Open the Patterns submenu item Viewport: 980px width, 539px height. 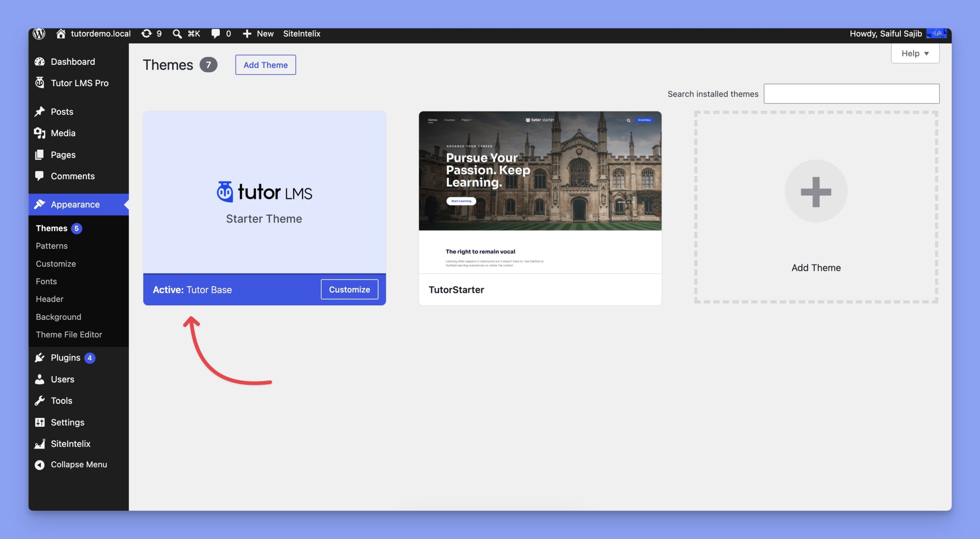click(x=52, y=246)
